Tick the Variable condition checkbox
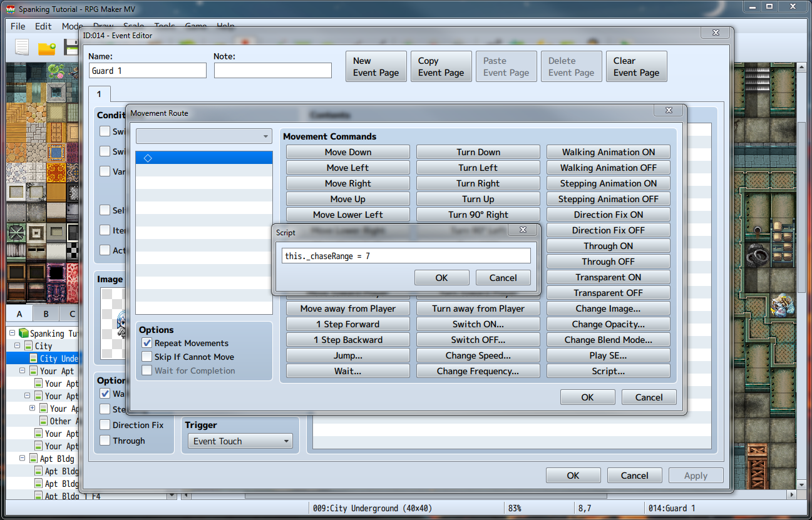The width and height of the screenshot is (812, 520). point(105,171)
